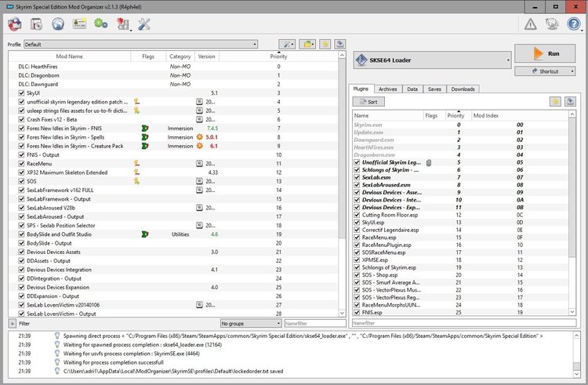Open the No groups dropdown
The height and width of the screenshot is (385, 588).
(x=251, y=323)
